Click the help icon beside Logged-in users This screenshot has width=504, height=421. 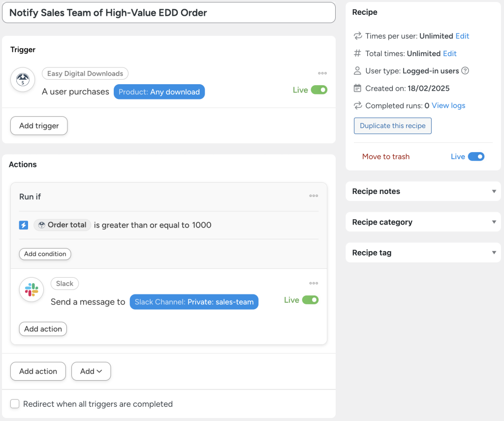[465, 70]
